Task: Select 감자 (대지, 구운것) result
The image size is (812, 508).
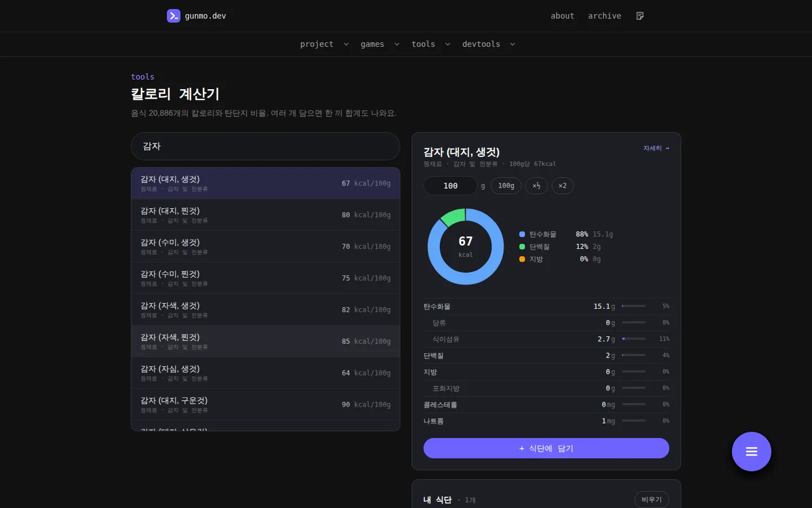Action: click(266, 405)
